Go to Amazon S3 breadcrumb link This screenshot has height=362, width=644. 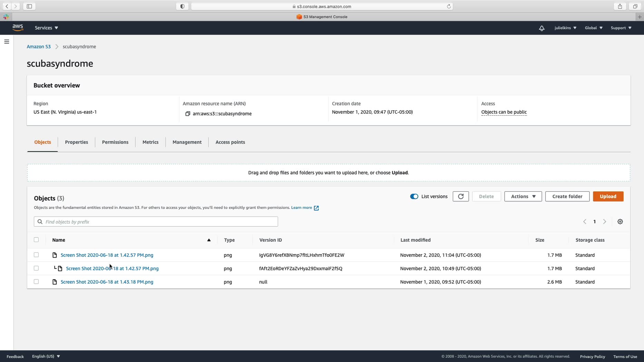(39, 47)
